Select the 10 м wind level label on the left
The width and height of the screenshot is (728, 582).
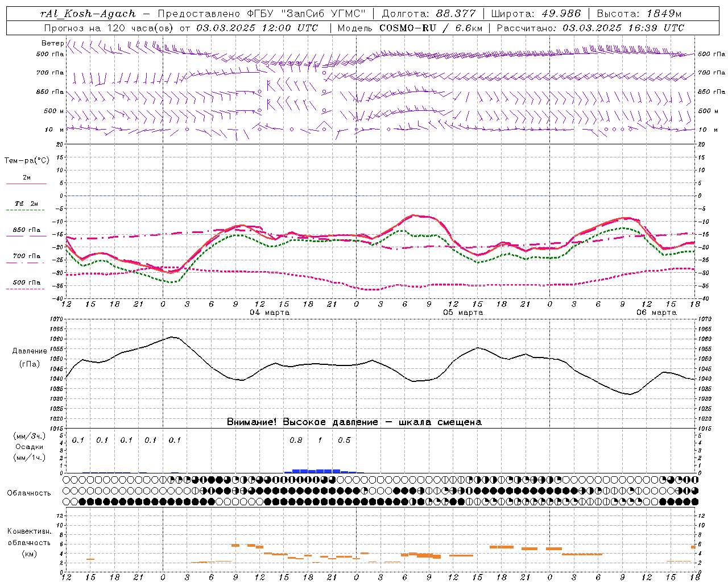click(x=54, y=130)
